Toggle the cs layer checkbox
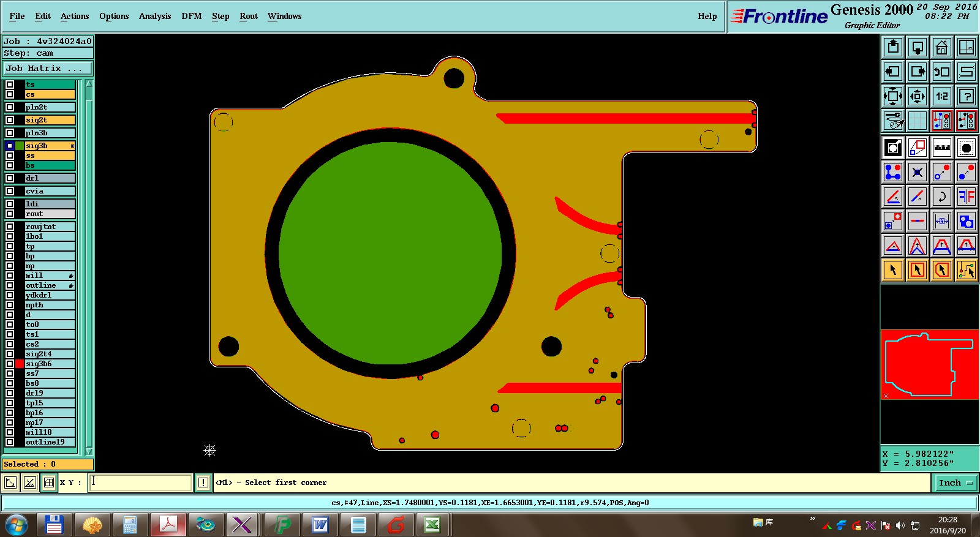Image resolution: width=980 pixels, height=537 pixels. 10,94
